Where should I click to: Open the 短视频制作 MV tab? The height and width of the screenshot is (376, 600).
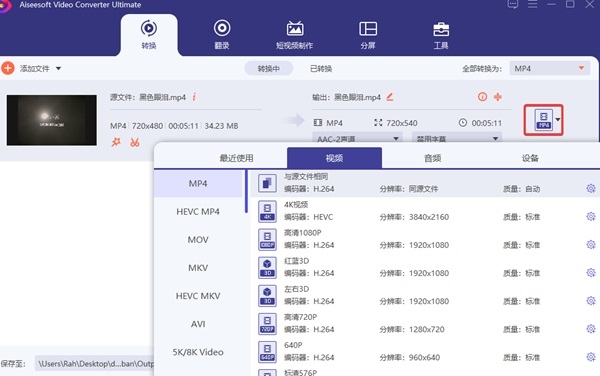click(x=295, y=35)
